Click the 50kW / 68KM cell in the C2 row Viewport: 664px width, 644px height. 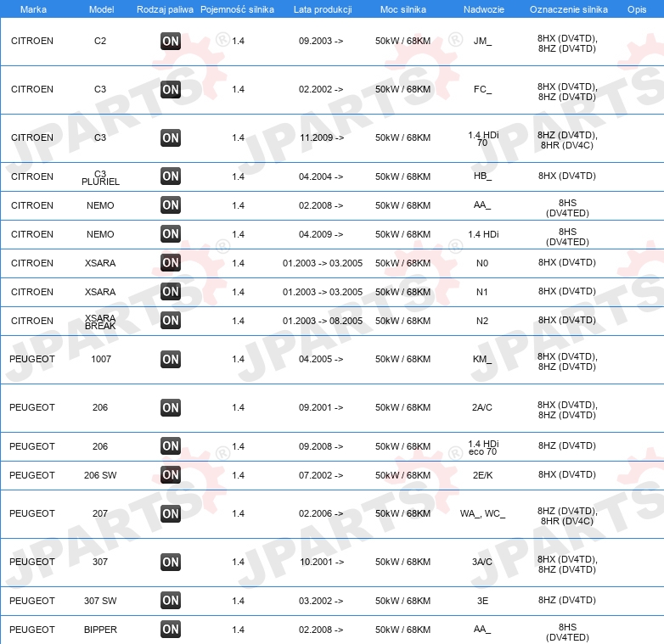402,41
